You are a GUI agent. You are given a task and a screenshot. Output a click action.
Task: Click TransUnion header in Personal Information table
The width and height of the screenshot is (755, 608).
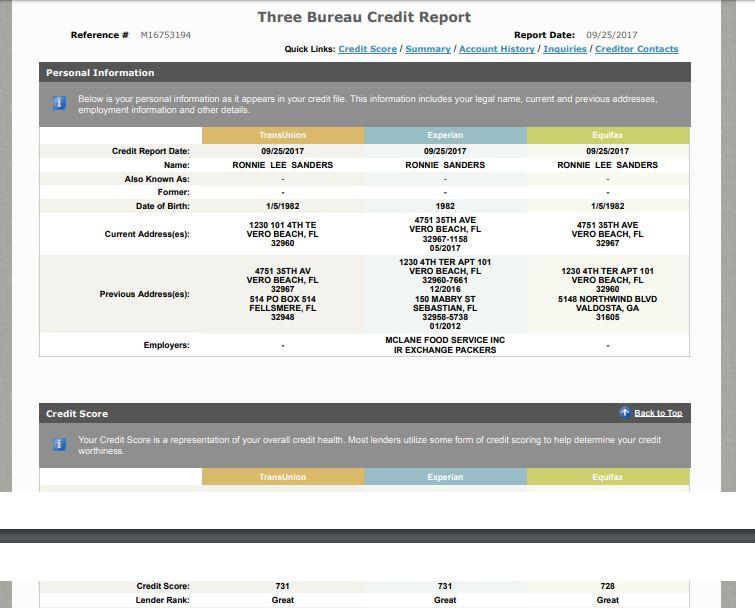click(x=283, y=135)
